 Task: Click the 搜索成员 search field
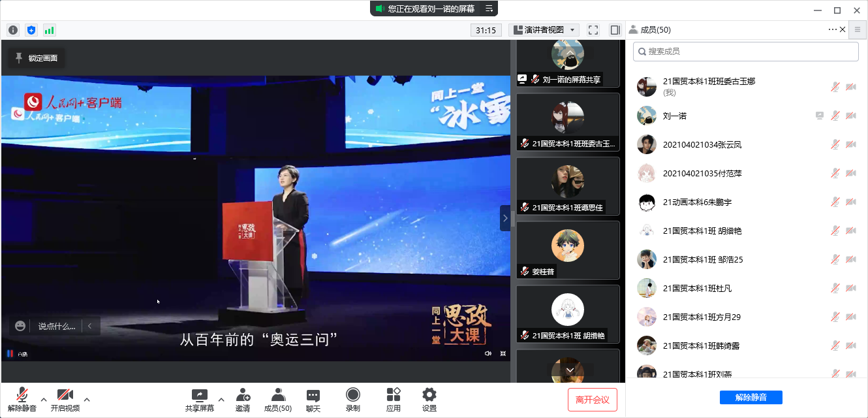click(x=745, y=52)
